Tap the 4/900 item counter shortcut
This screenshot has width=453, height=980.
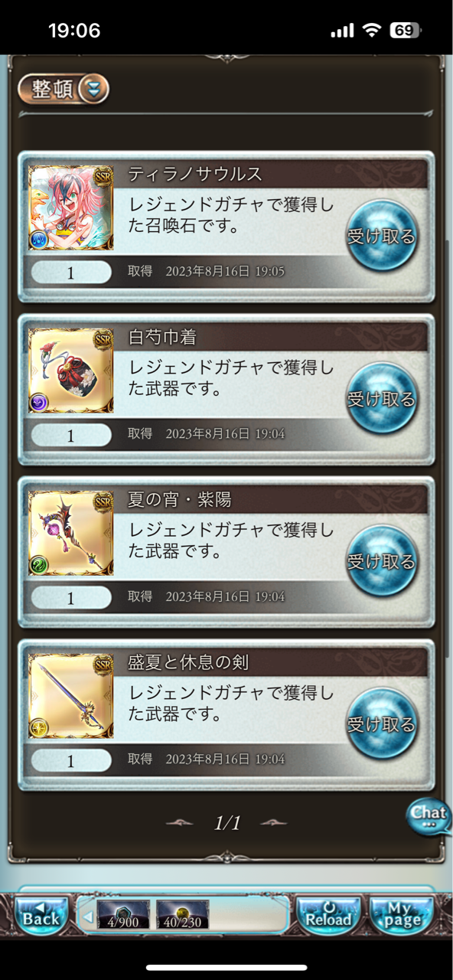(122, 914)
